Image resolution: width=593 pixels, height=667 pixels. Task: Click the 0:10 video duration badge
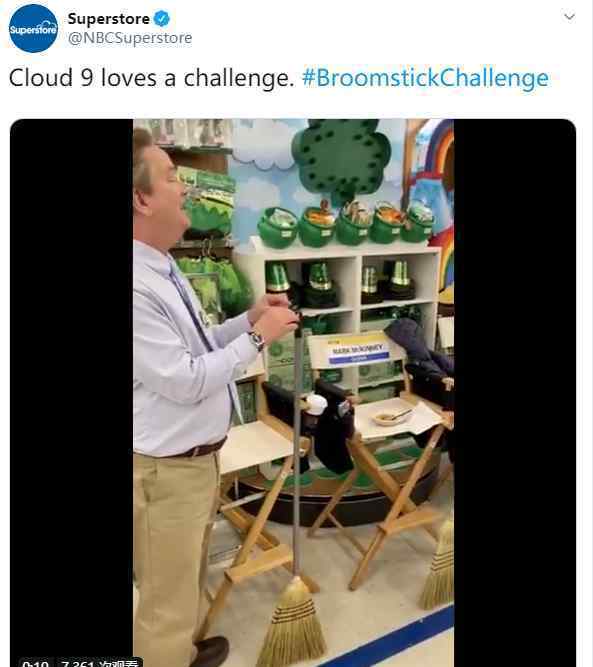(36, 663)
